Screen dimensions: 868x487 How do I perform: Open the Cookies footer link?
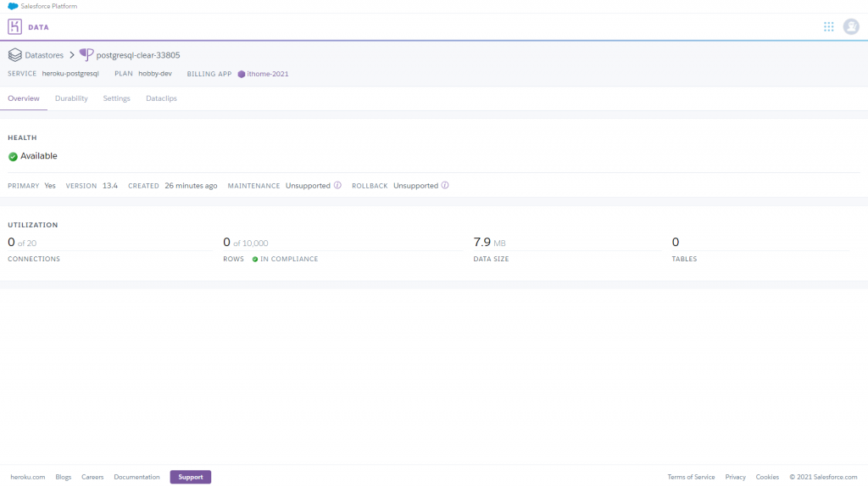pos(767,477)
